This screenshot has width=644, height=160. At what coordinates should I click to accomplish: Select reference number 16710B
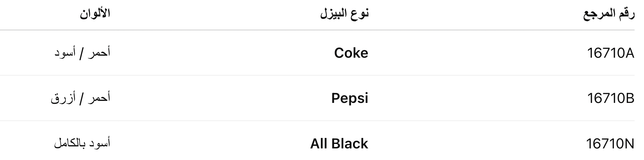[x=611, y=98]
